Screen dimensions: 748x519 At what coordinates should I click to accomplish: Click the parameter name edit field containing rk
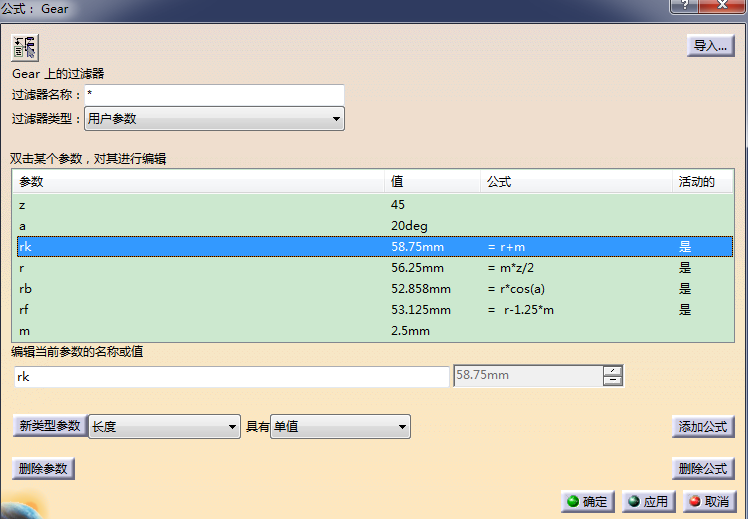coord(231,376)
